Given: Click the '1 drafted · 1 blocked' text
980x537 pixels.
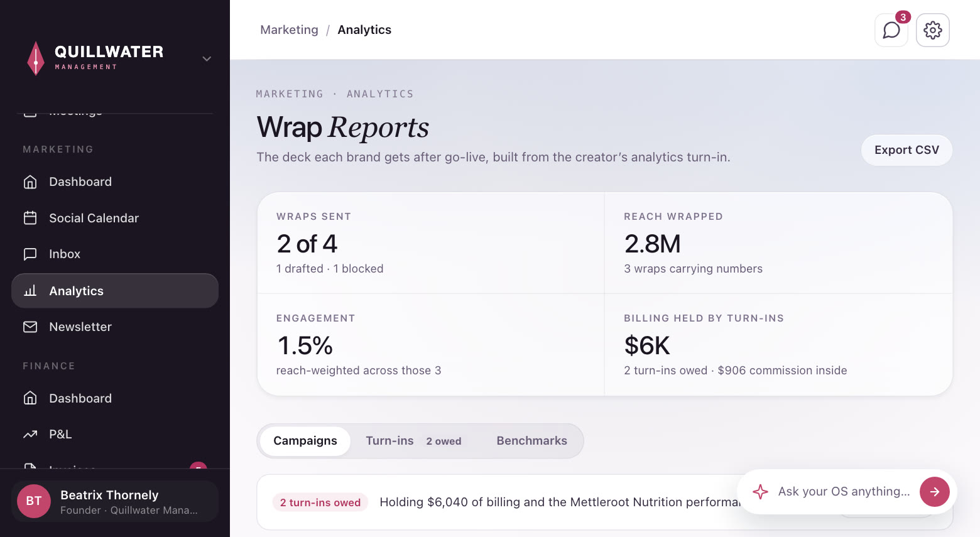Looking at the screenshot, I should 330,269.
